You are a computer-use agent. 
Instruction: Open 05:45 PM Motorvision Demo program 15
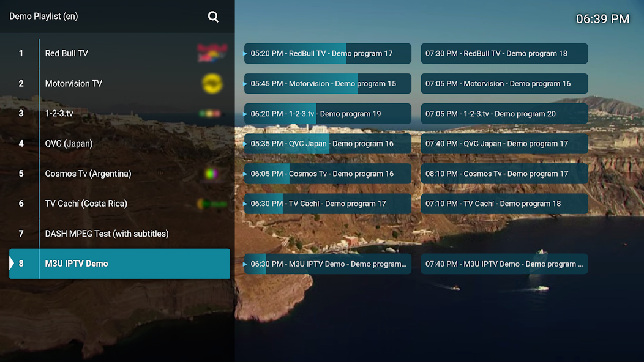328,84
